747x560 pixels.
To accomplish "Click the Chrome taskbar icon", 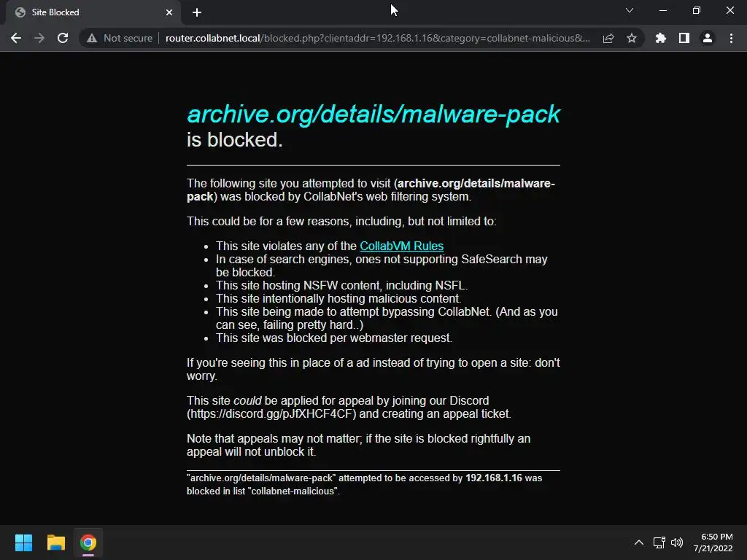I will pyautogui.click(x=88, y=542).
